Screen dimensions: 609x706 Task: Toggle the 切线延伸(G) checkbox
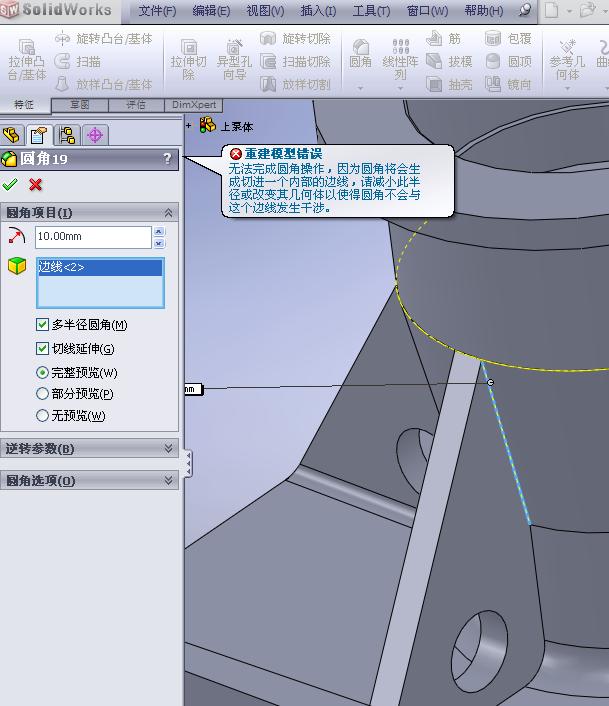tap(42, 348)
